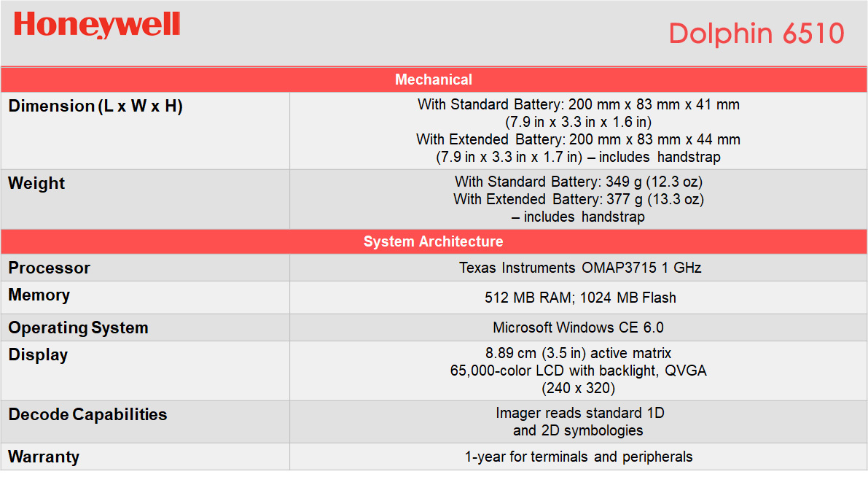Click the 512 MB RAM memory value
The image size is (868, 477).
point(579,298)
